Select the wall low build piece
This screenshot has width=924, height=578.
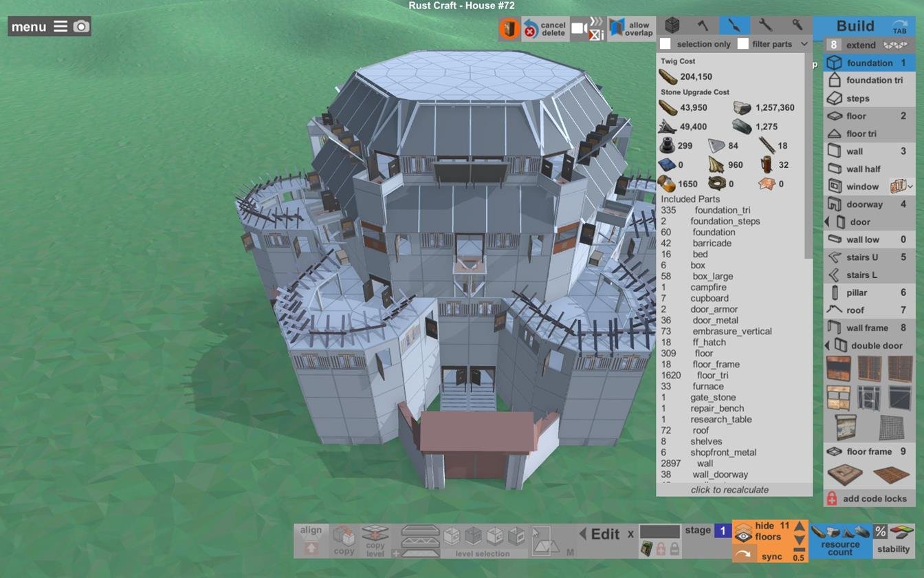pyautogui.click(x=870, y=239)
